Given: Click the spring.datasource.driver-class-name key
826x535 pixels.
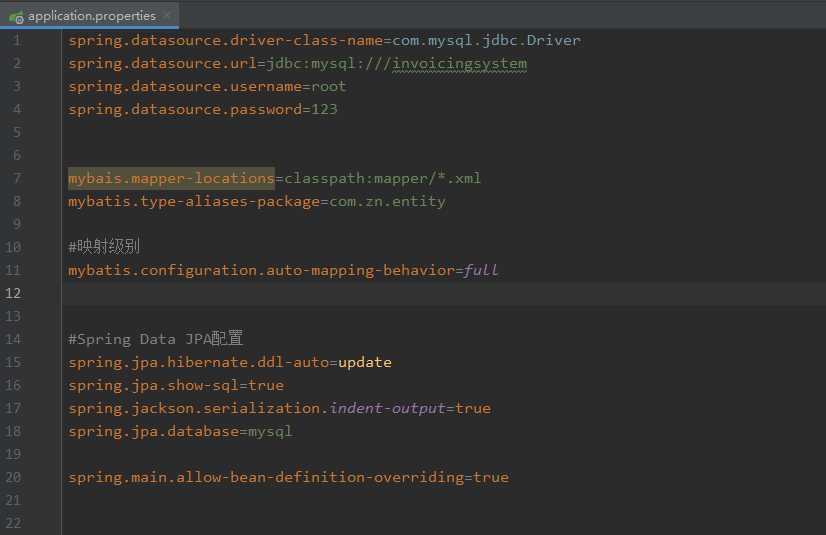Looking at the screenshot, I should pos(225,41).
